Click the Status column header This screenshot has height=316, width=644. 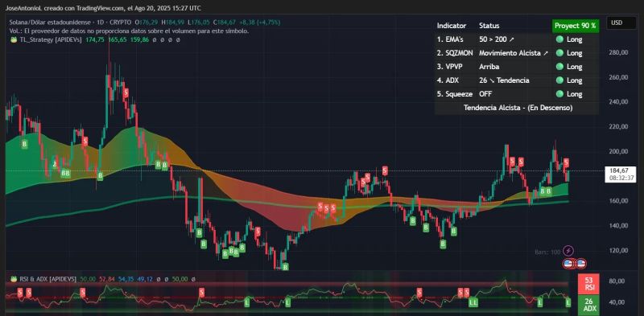(489, 26)
